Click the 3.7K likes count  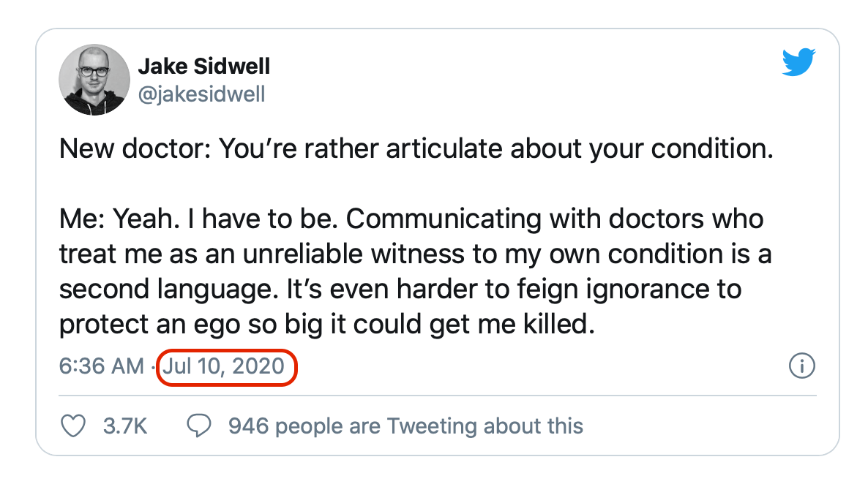tap(125, 426)
